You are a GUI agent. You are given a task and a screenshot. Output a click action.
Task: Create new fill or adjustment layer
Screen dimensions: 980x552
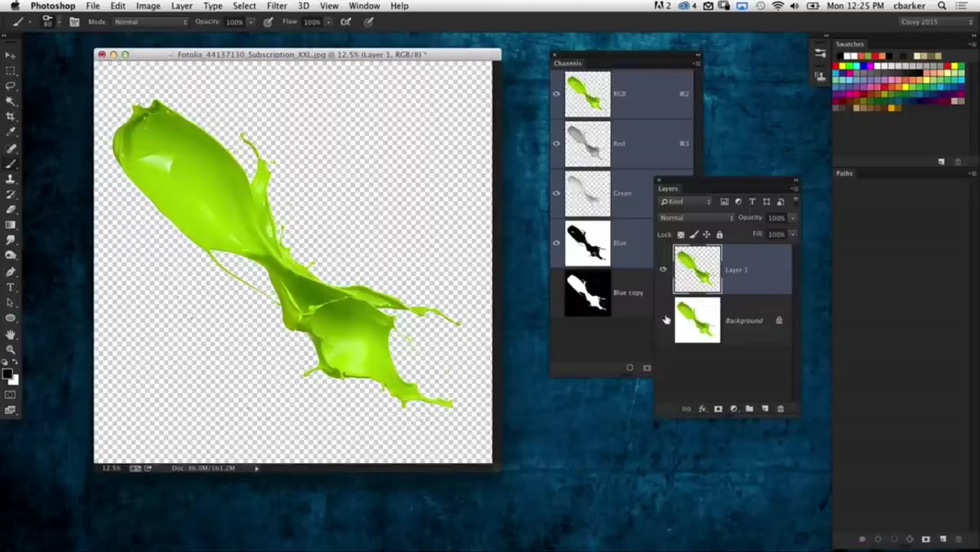point(733,408)
